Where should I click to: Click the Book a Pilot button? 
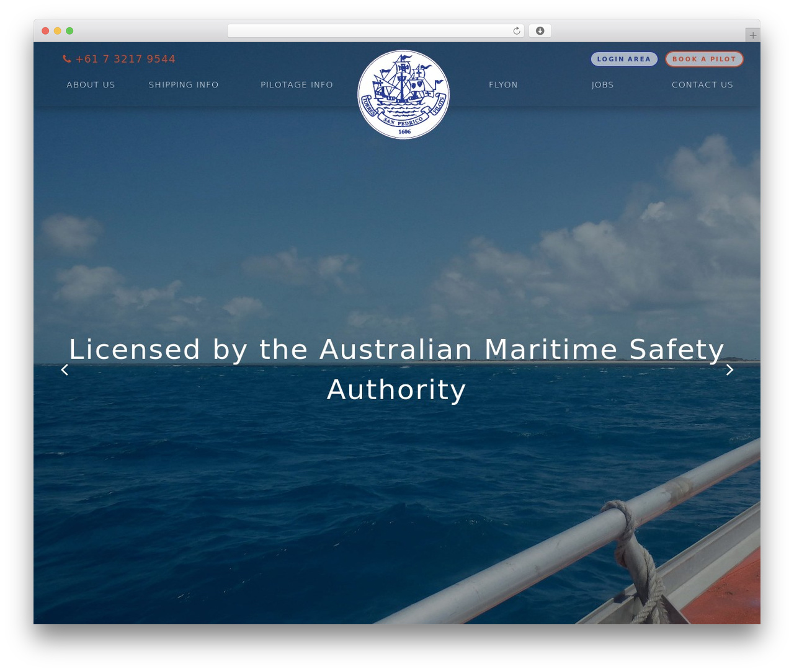(x=704, y=59)
